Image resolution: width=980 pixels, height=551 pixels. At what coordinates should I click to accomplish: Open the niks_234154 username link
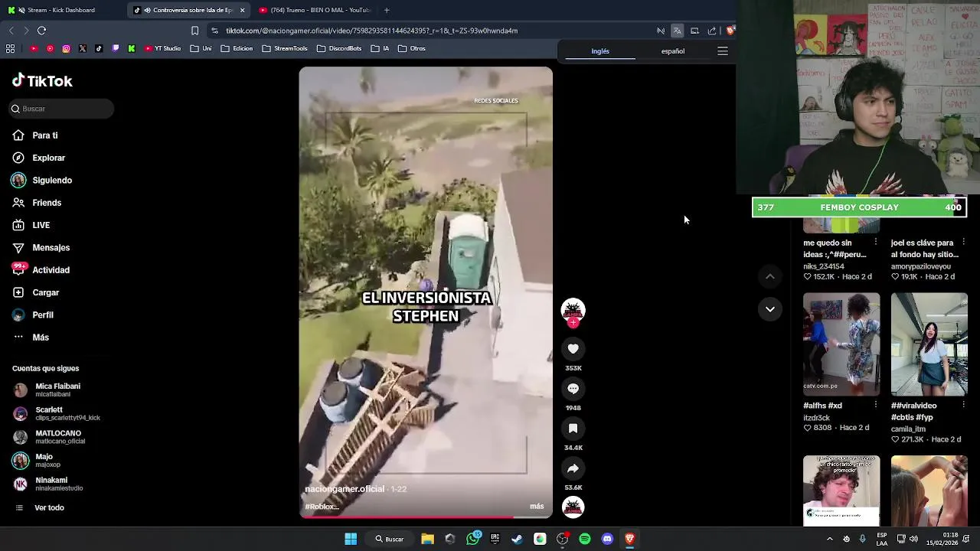pos(824,266)
